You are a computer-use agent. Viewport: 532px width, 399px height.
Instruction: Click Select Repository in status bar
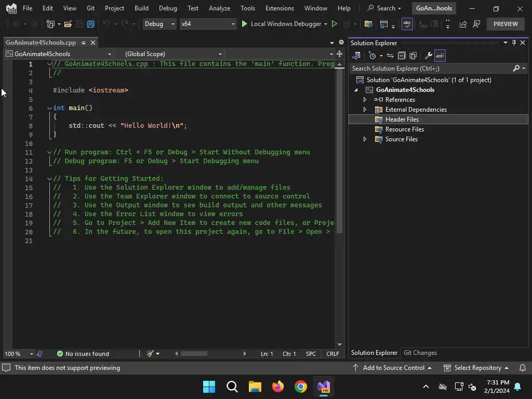click(x=476, y=368)
